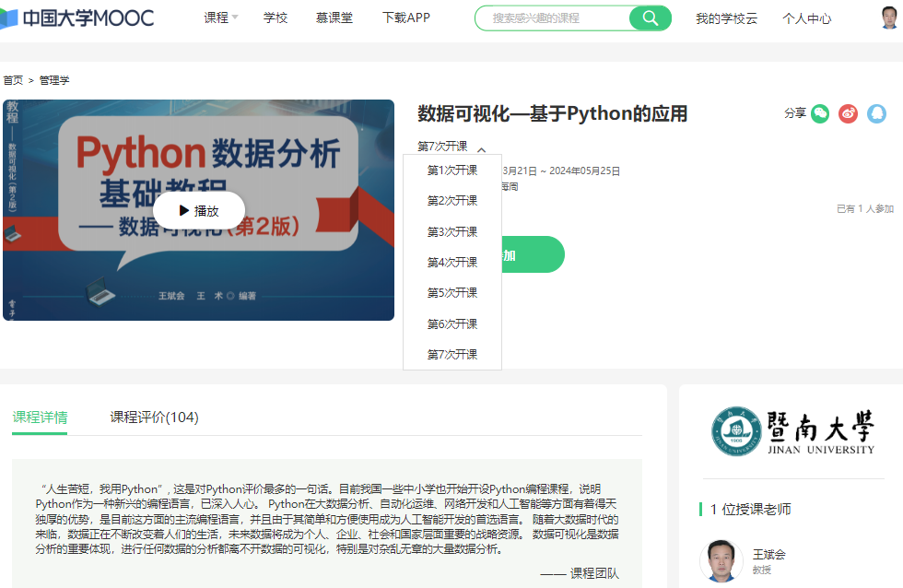903x588 pixels.
Task: Open teacher 王斌会 name link
Action: pyautogui.click(x=768, y=555)
